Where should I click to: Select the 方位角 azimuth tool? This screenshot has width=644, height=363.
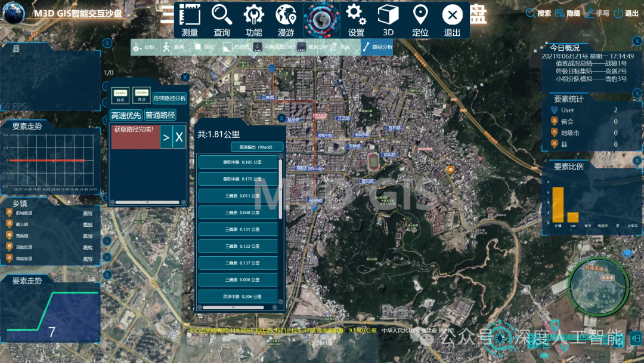pos(236,47)
